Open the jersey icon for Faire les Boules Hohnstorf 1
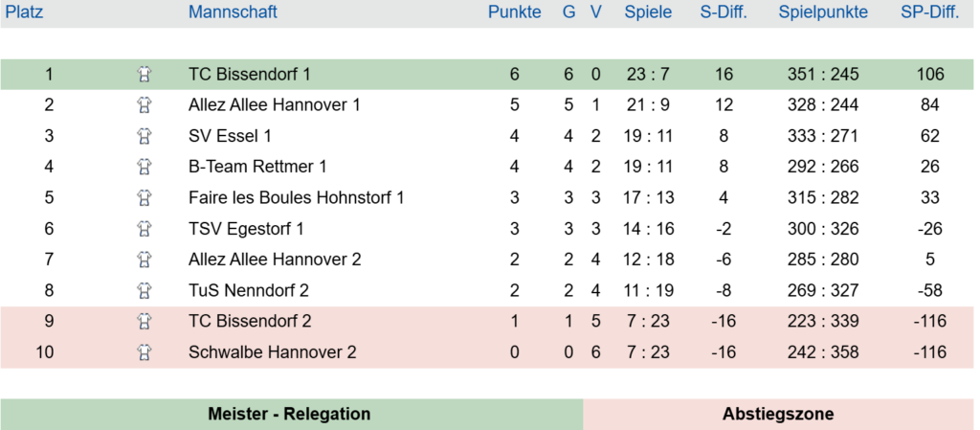Screen dimensions: 980x430 (145, 197)
